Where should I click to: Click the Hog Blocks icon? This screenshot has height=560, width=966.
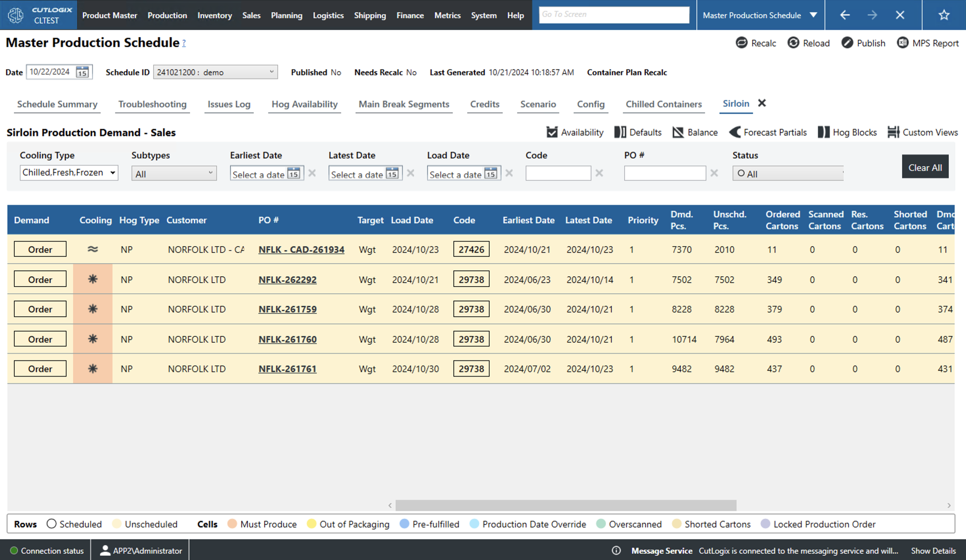tap(823, 132)
